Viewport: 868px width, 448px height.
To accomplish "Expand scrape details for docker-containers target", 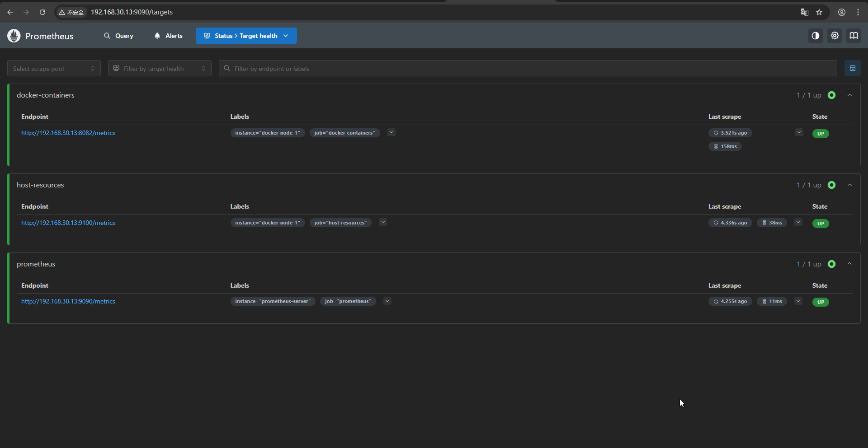I will pos(799,132).
